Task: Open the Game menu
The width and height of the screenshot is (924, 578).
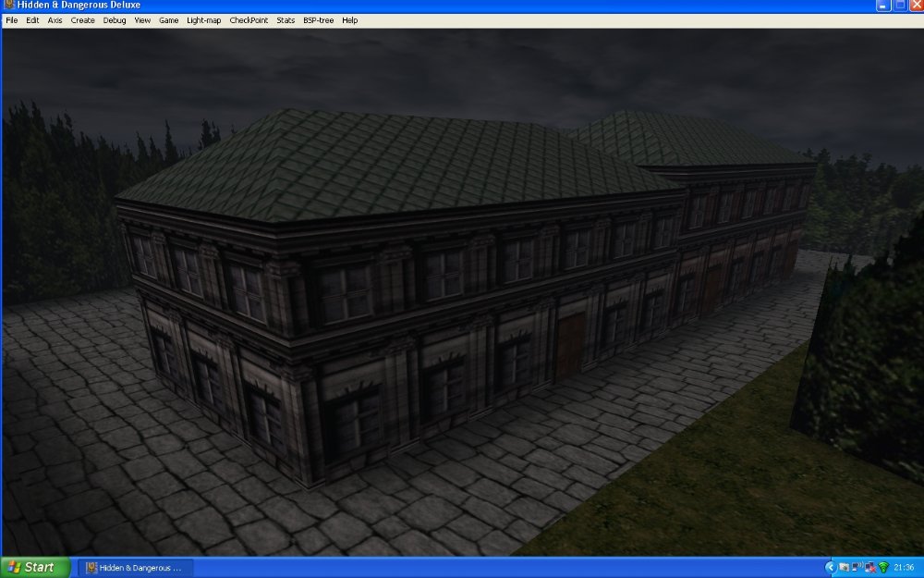Action: [168, 20]
